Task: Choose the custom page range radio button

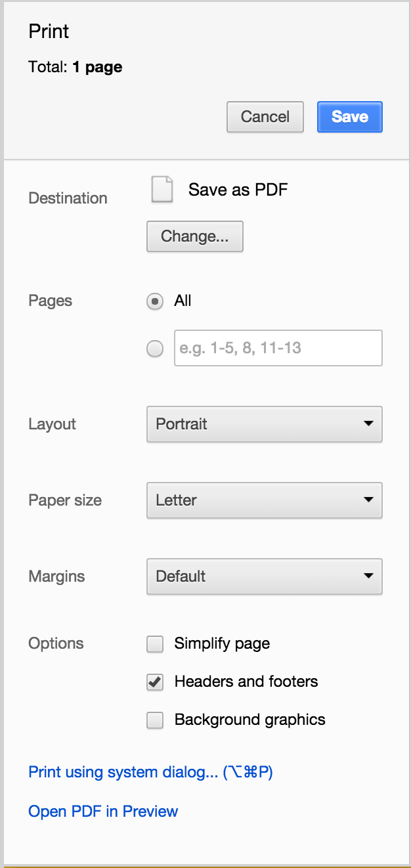Action: pyautogui.click(x=154, y=348)
